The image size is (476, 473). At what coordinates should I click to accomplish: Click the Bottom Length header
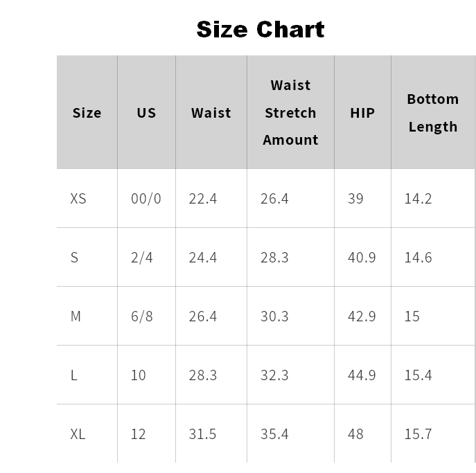(x=433, y=113)
